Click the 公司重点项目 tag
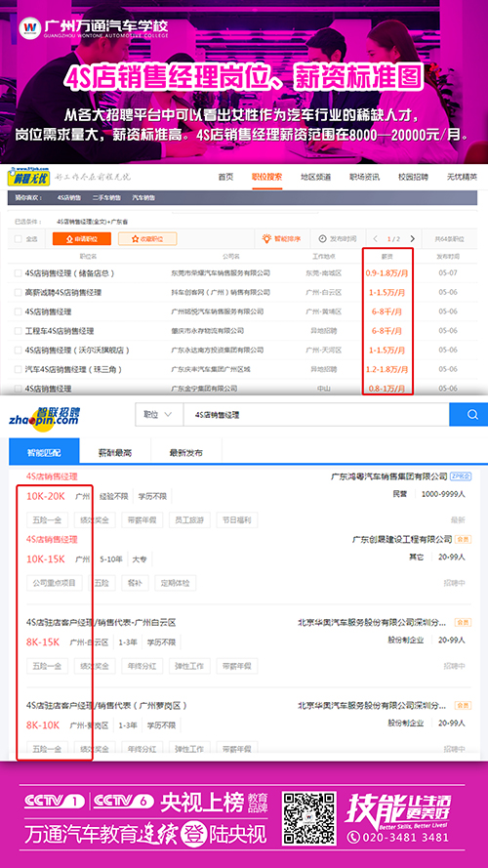This screenshot has height=868, width=488. pyautogui.click(x=55, y=583)
